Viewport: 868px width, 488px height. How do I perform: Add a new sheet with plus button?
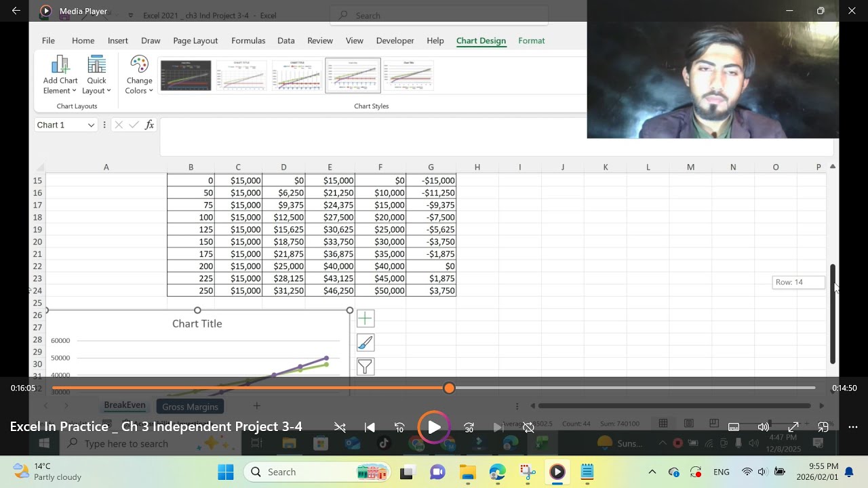tap(256, 406)
